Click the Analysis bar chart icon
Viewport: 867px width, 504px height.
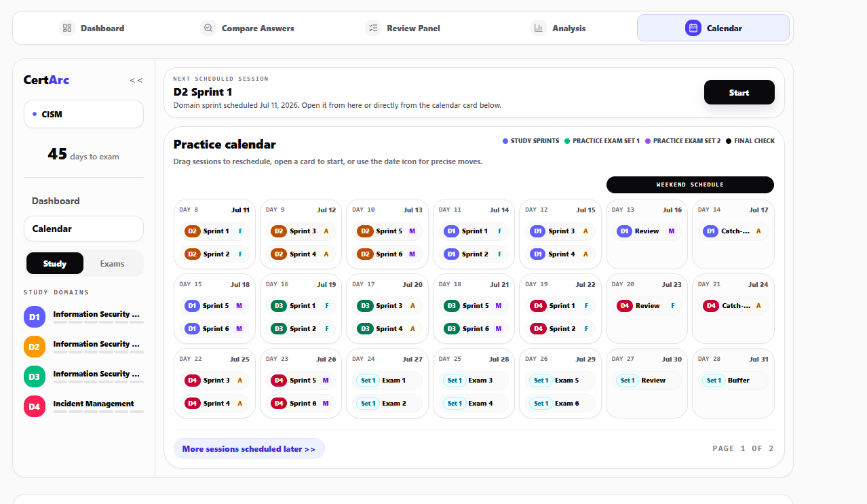click(x=539, y=28)
